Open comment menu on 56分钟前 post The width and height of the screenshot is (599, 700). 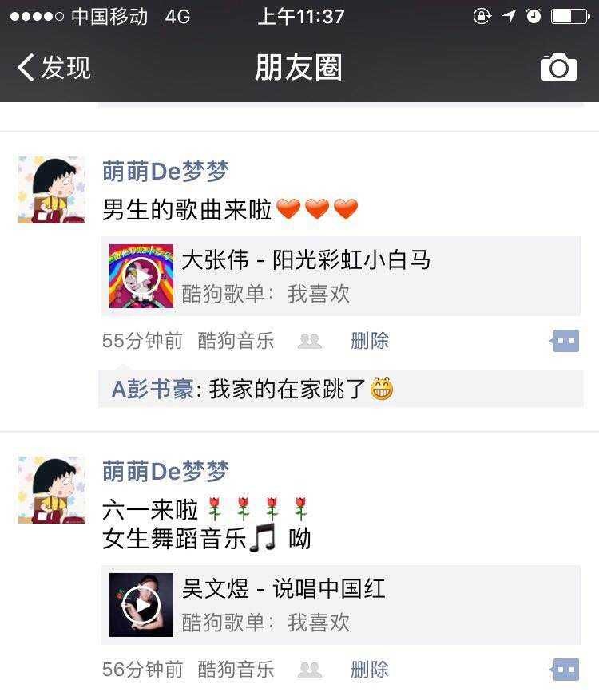(565, 670)
